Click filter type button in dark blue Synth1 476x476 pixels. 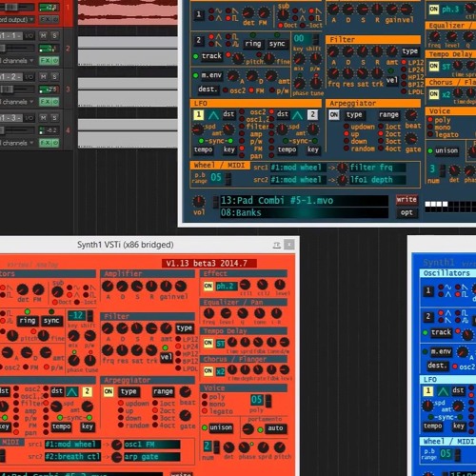pos(409,51)
